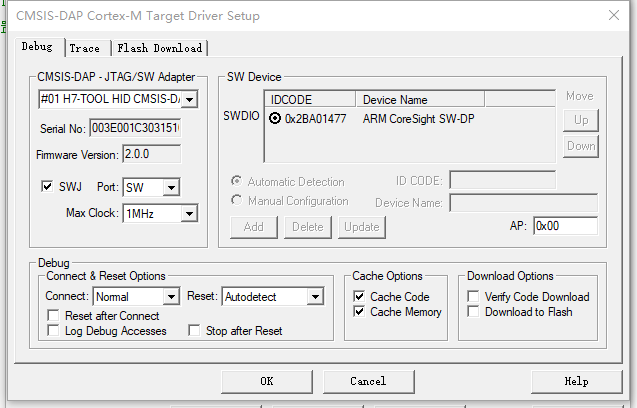637x408 pixels.
Task: Uncheck the Cache Memory checkbox
Action: [359, 312]
